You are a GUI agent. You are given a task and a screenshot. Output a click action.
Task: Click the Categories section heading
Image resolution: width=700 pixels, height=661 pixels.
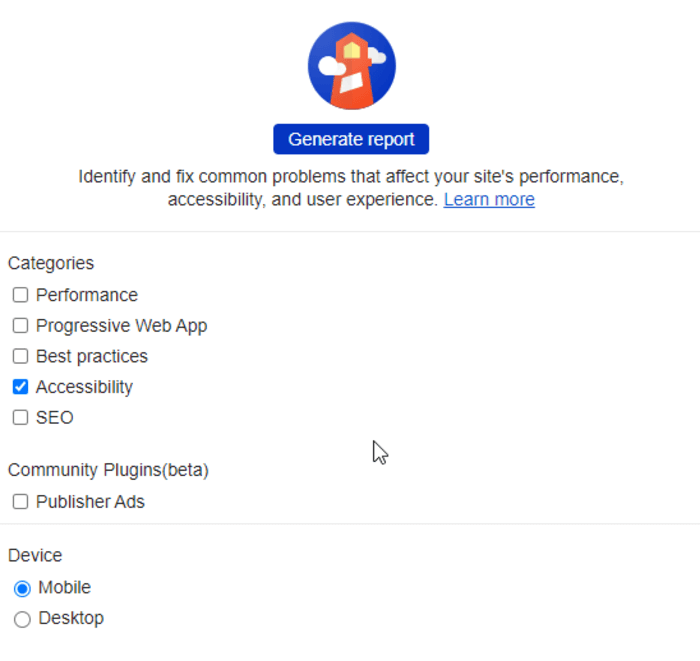tap(51, 263)
